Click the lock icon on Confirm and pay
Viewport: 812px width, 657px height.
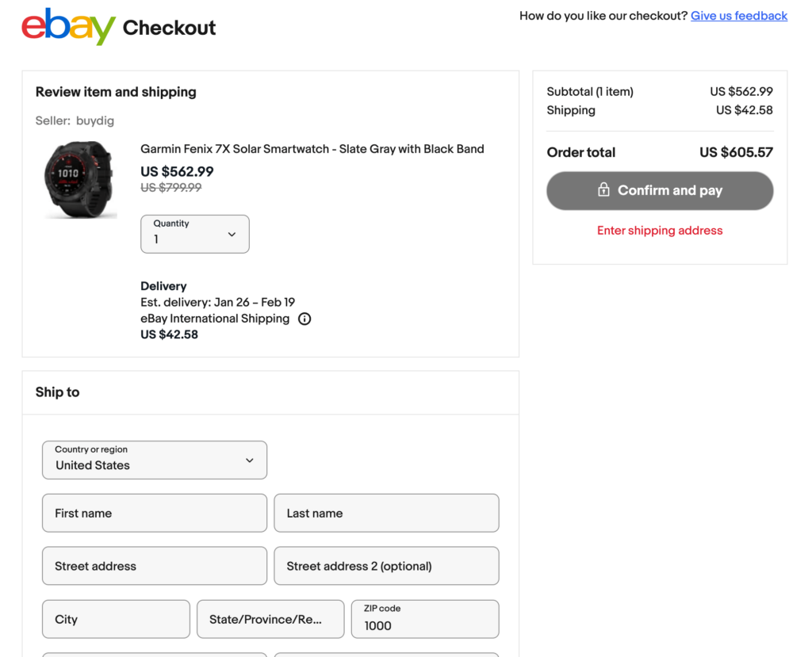(x=603, y=190)
